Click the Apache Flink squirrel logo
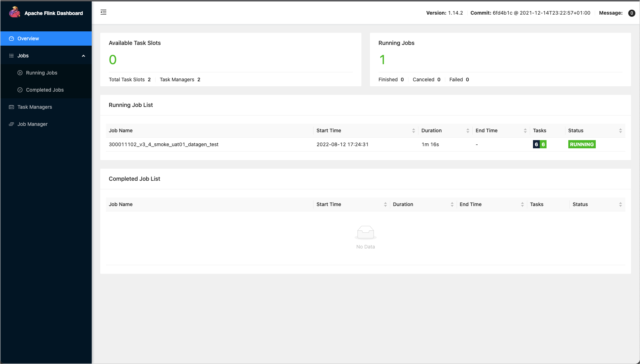This screenshot has height=364, width=640. click(15, 12)
